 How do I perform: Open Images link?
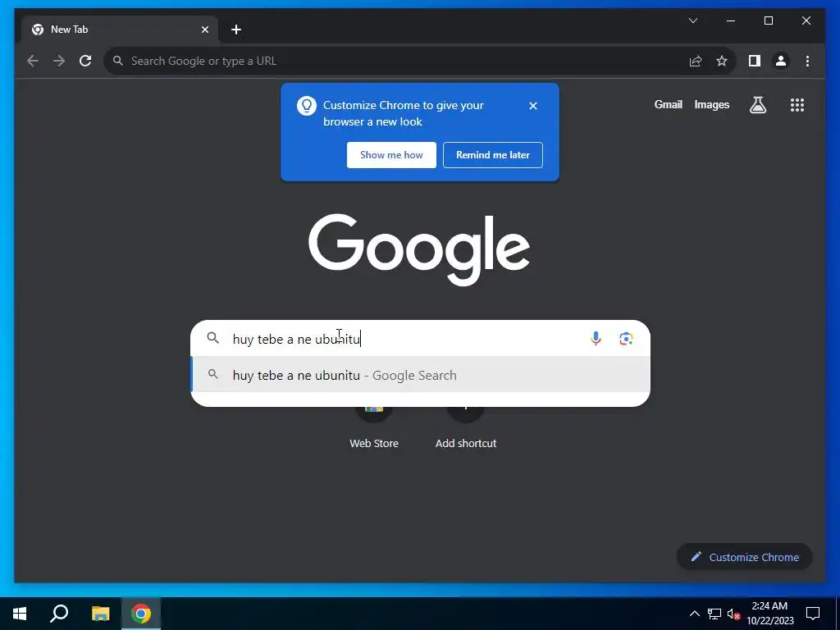click(711, 105)
